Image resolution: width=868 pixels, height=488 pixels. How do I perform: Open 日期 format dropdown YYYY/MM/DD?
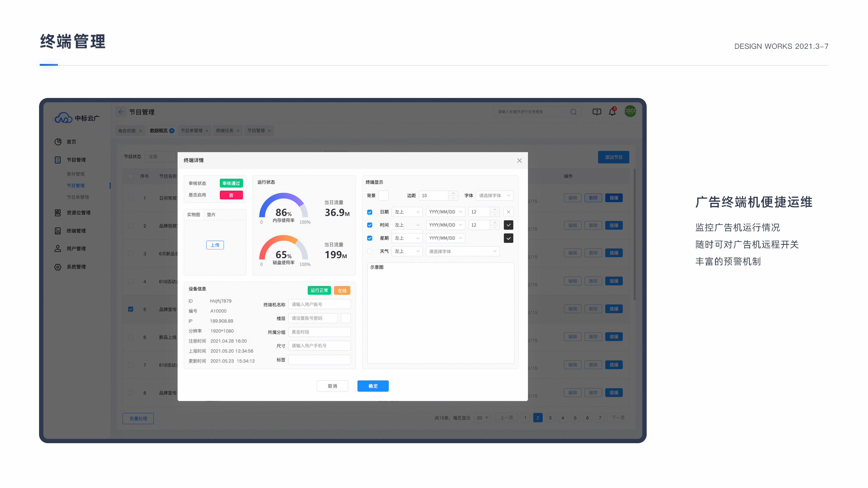tap(446, 212)
